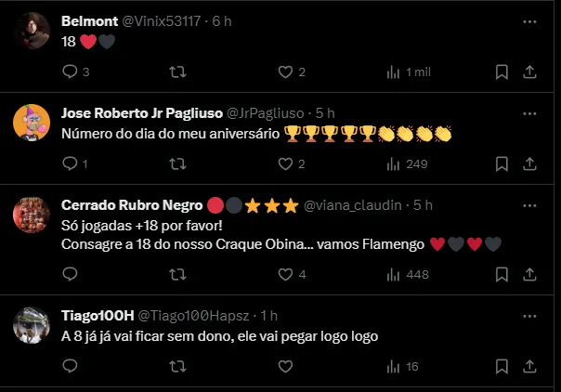Reply to Tiago100H's tweet
Image resolution: width=561 pixels, height=392 pixels.
[71, 366]
